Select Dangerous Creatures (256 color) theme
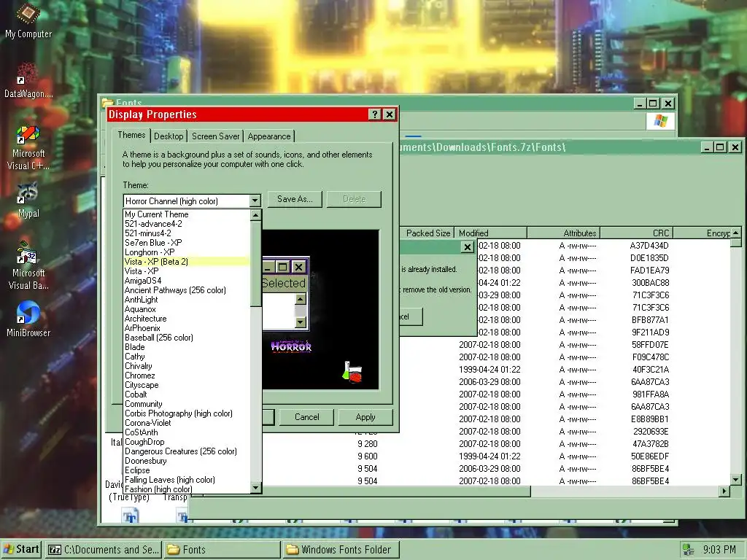Screen dimensions: 747x560 186,451
